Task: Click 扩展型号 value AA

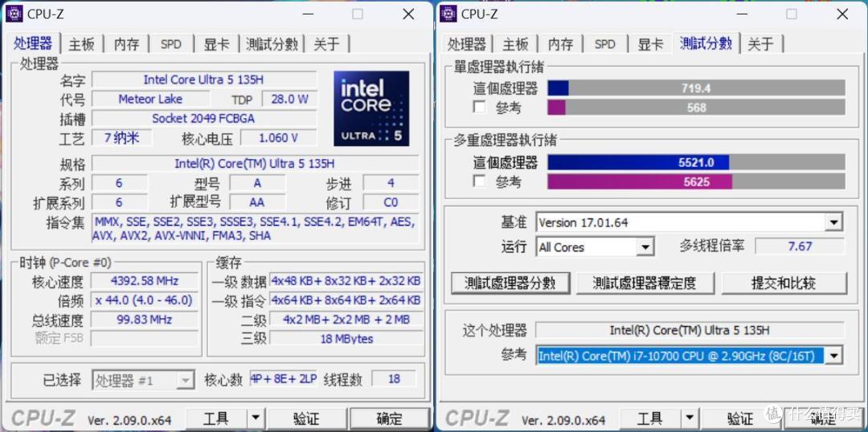Action: (x=257, y=202)
